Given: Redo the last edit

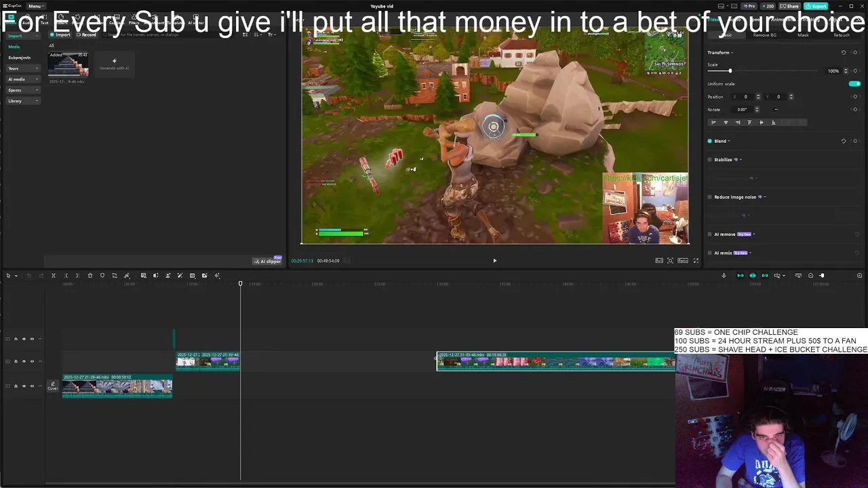Looking at the screenshot, I should point(41,275).
